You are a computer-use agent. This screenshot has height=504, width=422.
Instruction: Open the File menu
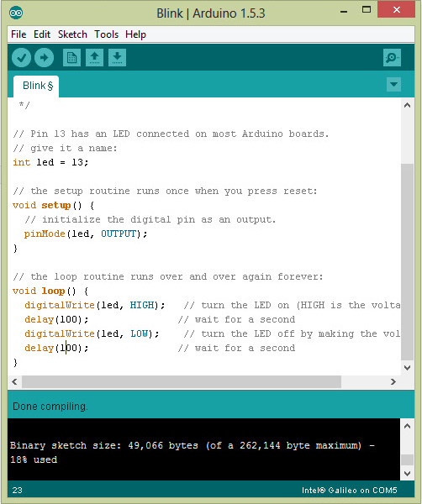coord(18,34)
